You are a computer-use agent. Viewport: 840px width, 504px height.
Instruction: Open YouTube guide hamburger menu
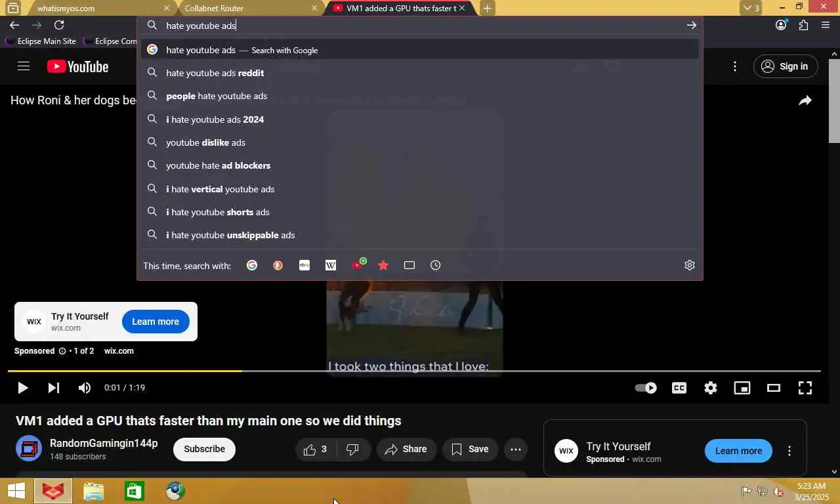pos(24,66)
